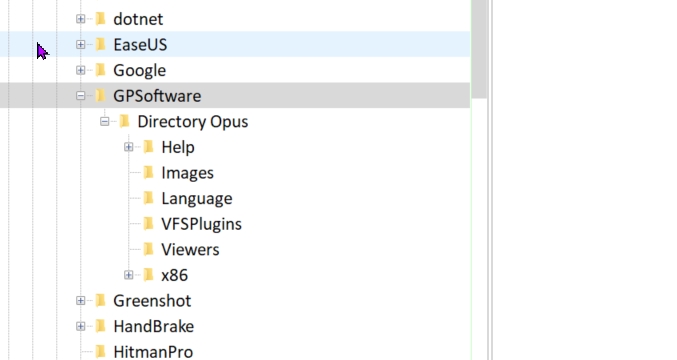This screenshot has width=677, height=360.
Task: Expand the Google folder node
Action: 80,70
